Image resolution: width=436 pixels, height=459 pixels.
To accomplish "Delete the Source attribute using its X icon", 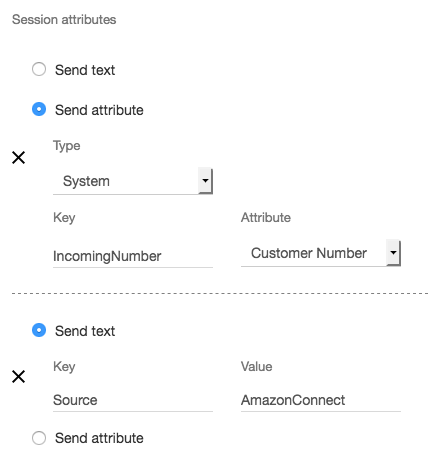I will (x=18, y=376).
